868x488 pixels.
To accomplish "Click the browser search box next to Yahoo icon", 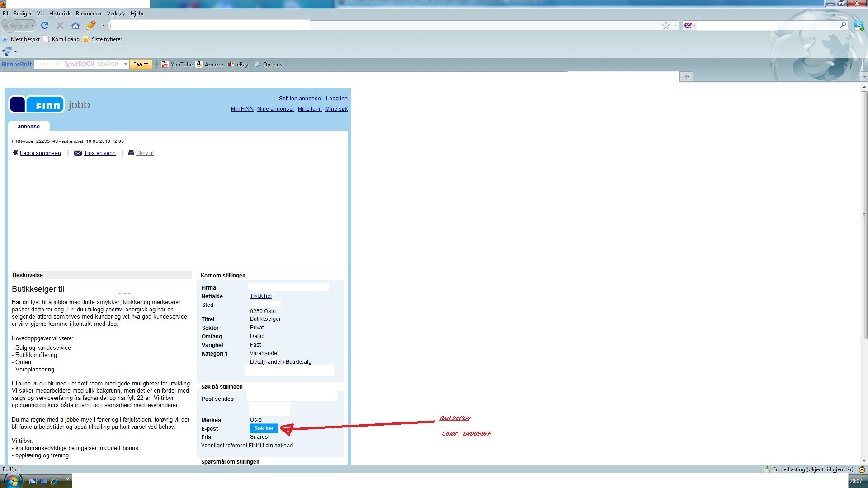I will pyautogui.click(x=768, y=25).
